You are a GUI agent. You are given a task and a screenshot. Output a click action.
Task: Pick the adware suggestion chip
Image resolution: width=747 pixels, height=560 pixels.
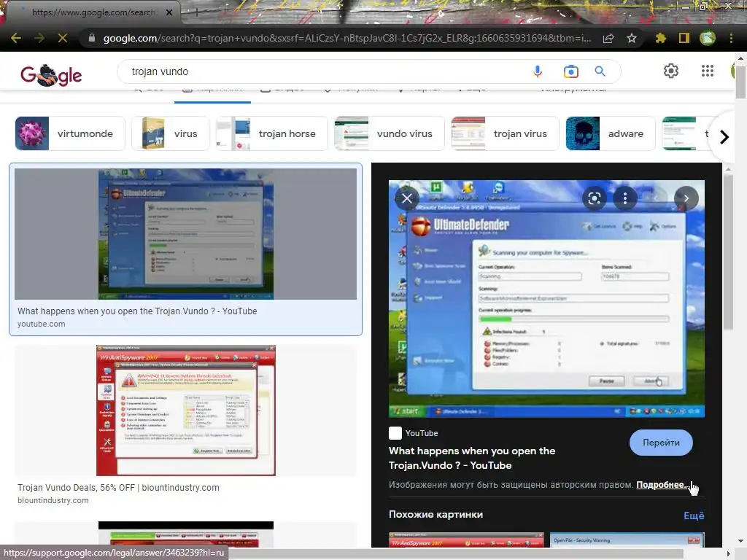click(x=611, y=133)
